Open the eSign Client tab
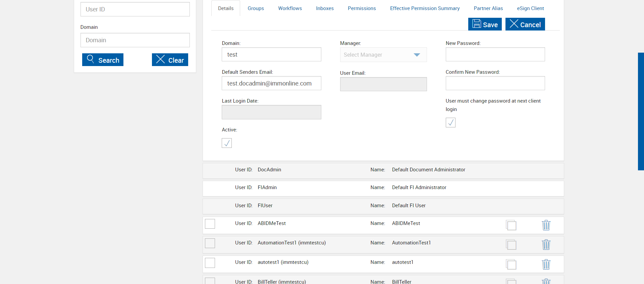 coord(530,8)
